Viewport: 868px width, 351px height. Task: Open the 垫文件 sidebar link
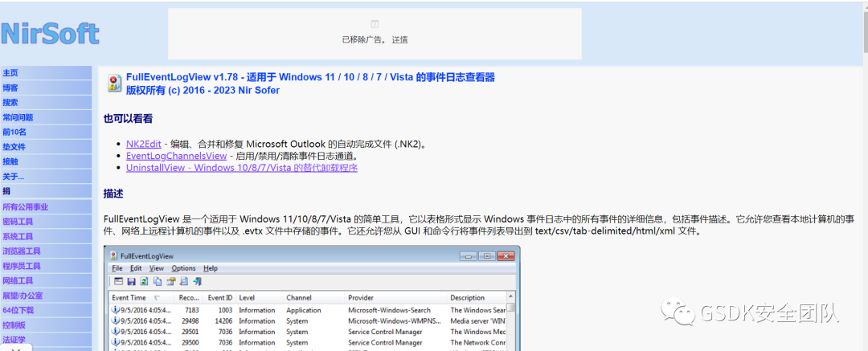(14, 147)
